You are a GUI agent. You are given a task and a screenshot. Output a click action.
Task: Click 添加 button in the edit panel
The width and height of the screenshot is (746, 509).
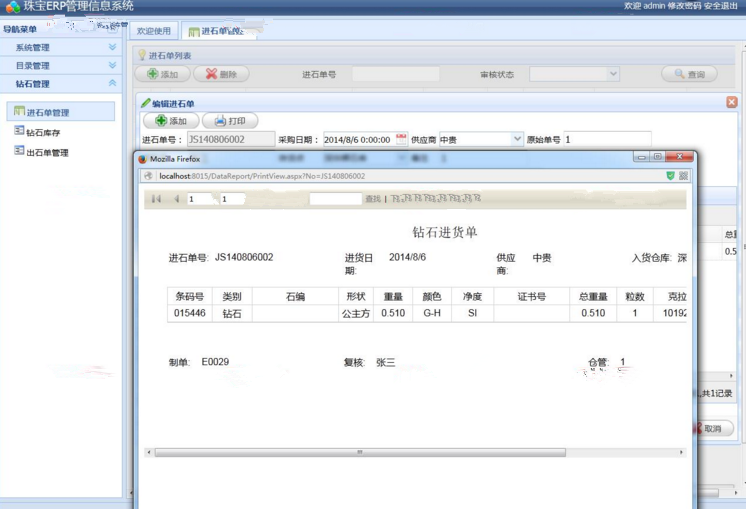pos(170,121)
